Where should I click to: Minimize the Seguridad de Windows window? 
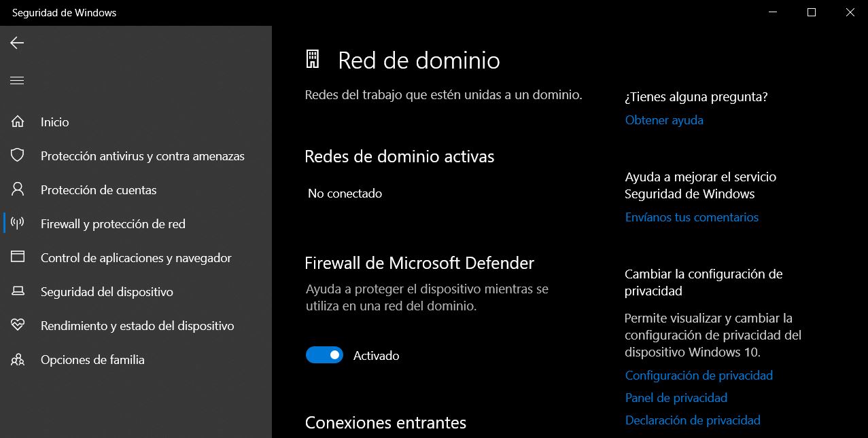point(772,12)
